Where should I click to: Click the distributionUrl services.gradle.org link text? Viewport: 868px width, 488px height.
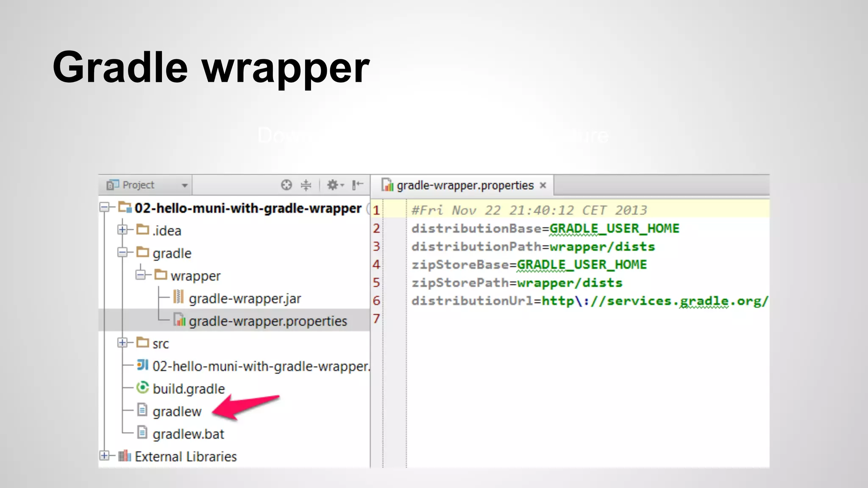[655, 301]
